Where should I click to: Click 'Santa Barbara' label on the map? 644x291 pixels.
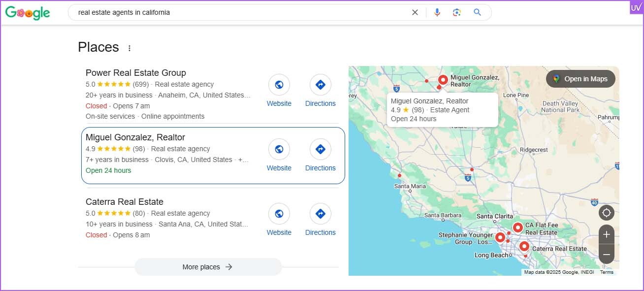pyautogui.click(x=443, y=215)
